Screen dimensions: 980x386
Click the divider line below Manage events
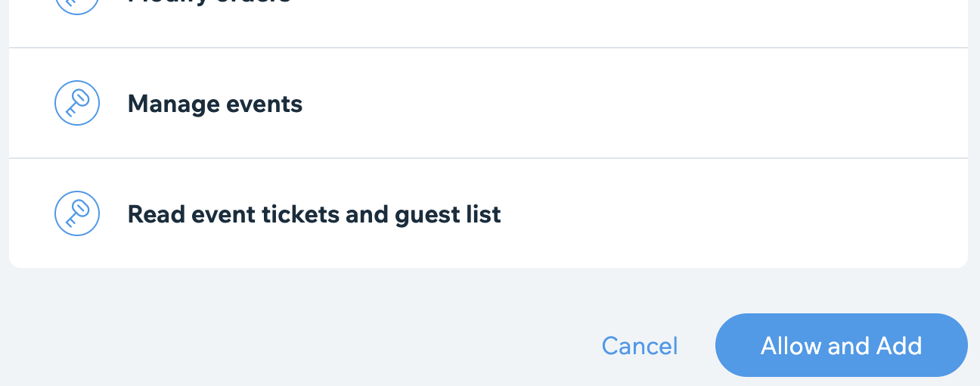[488, 158]
